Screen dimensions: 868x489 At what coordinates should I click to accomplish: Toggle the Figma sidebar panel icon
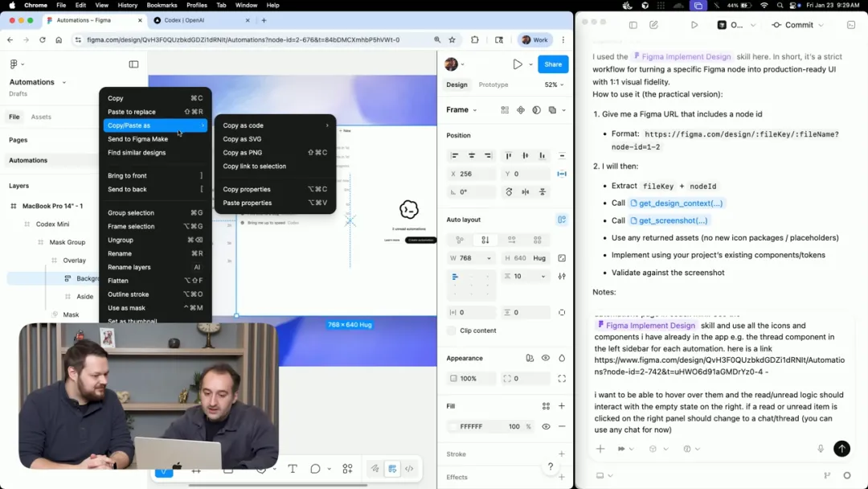click(x=133, y=64)
